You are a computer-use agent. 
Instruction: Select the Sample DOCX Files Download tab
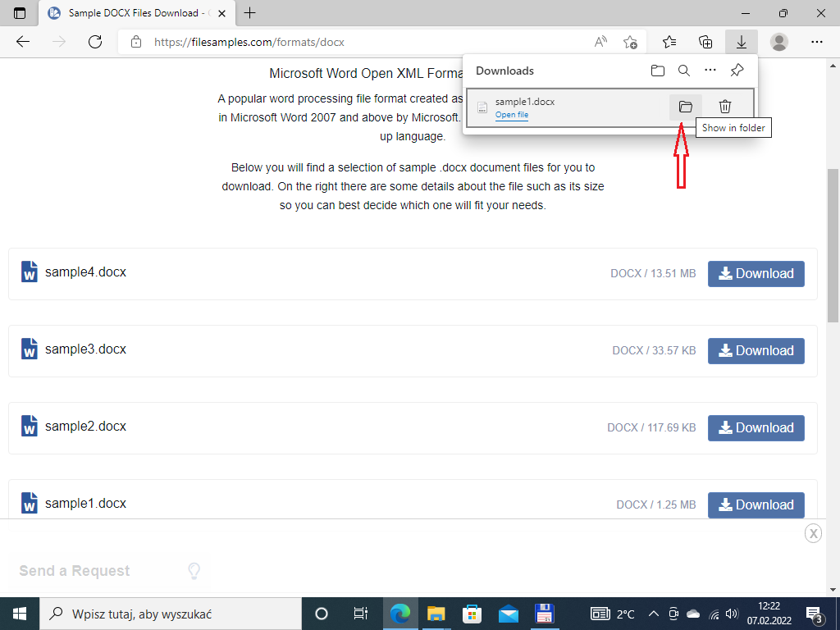(x=137, y=13)
